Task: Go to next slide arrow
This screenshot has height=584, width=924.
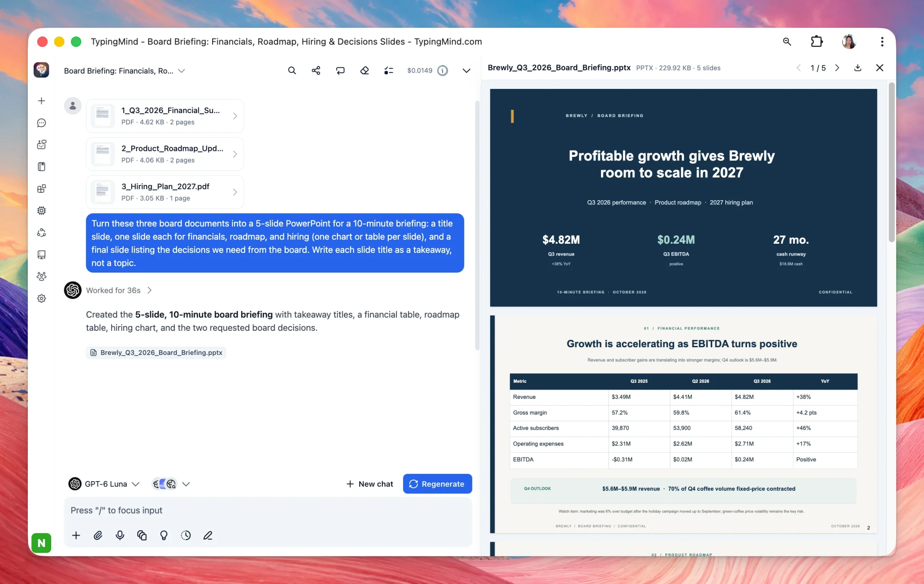Action: 837,68
